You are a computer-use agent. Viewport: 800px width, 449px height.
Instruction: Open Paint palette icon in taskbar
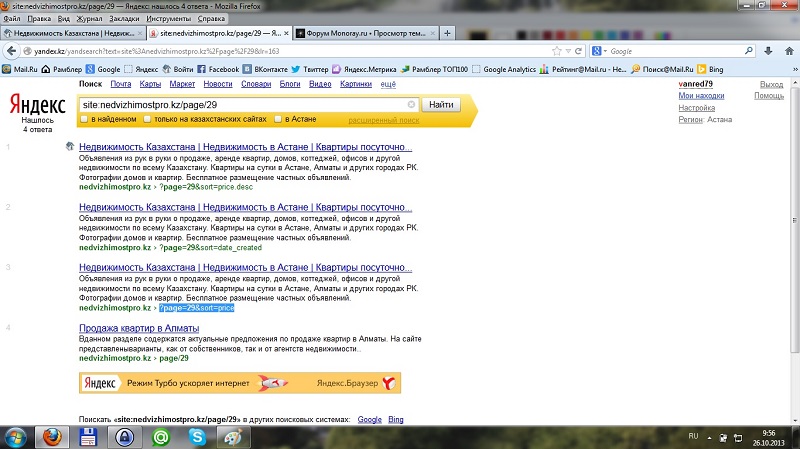tap(234, 437)
